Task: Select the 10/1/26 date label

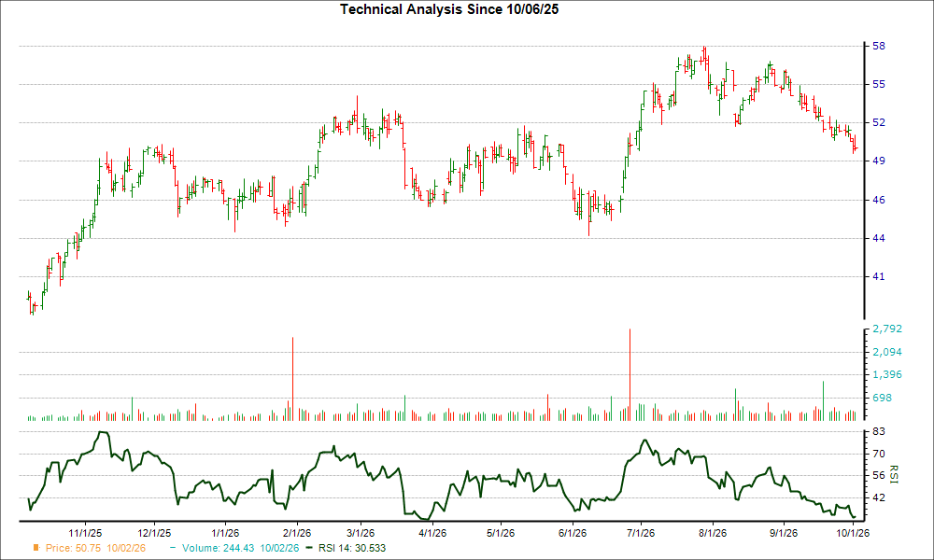Action: (x=853, y=533)
